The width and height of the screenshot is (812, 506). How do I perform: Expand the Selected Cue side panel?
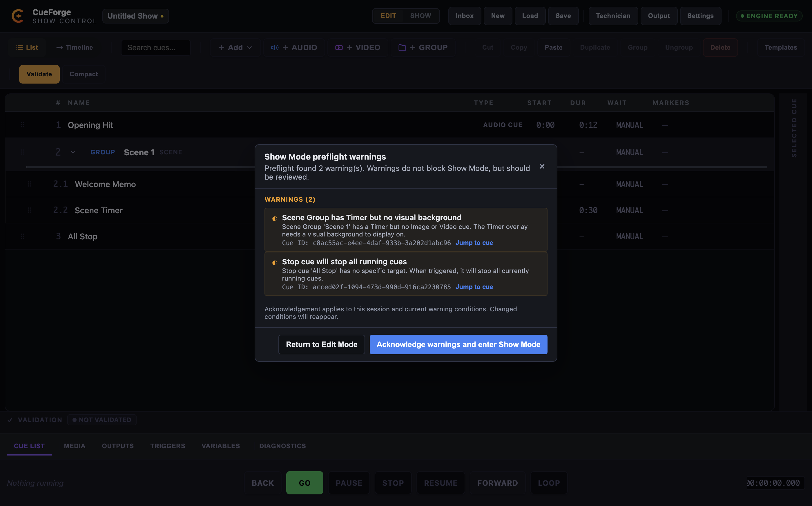coord(794,128)
